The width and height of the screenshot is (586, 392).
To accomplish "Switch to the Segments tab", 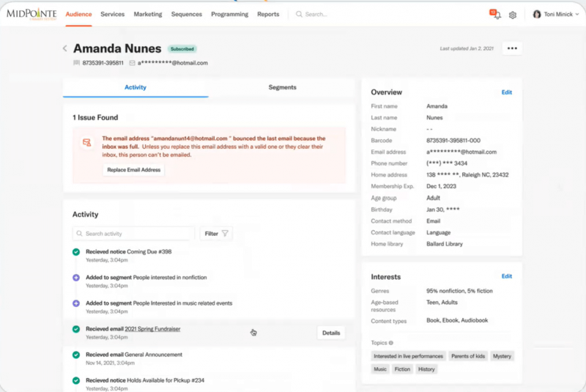I will point(282,87).
